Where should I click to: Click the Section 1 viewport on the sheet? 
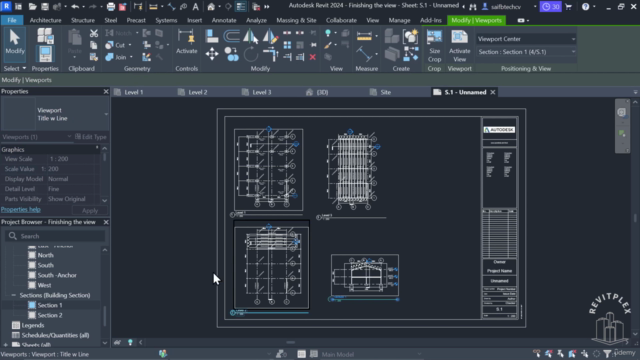(364, 275)
